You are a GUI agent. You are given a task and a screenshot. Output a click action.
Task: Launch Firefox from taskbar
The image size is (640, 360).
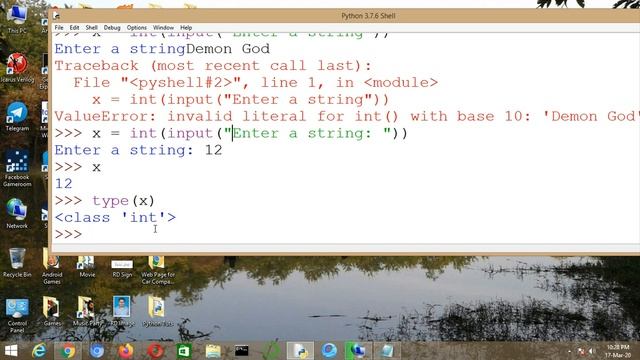click(126, 351)
